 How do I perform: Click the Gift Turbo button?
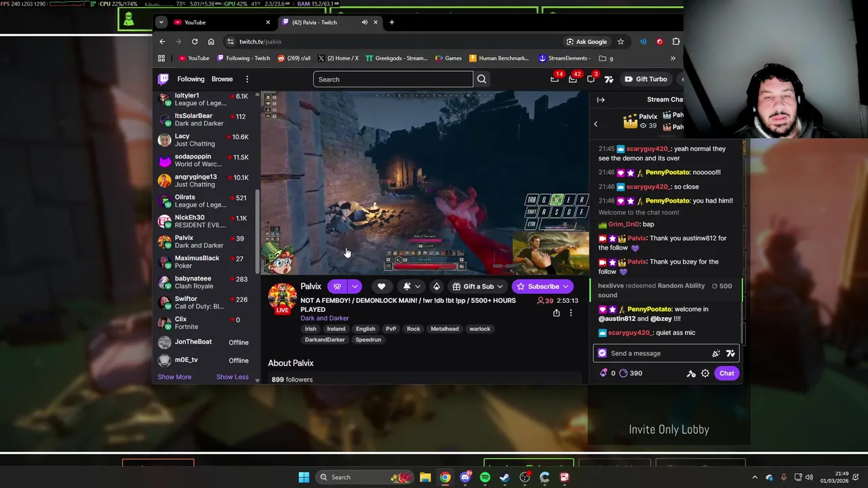click(x=646, y=79)
